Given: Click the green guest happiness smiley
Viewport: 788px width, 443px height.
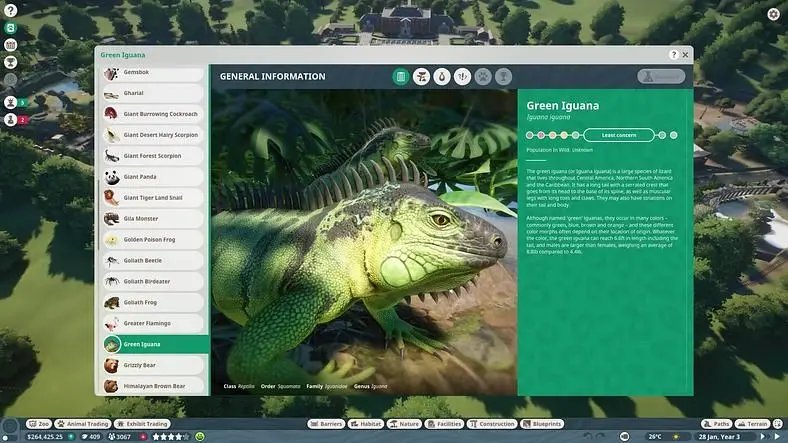Looking at the screenshot, I should click(x=200, y=437).
